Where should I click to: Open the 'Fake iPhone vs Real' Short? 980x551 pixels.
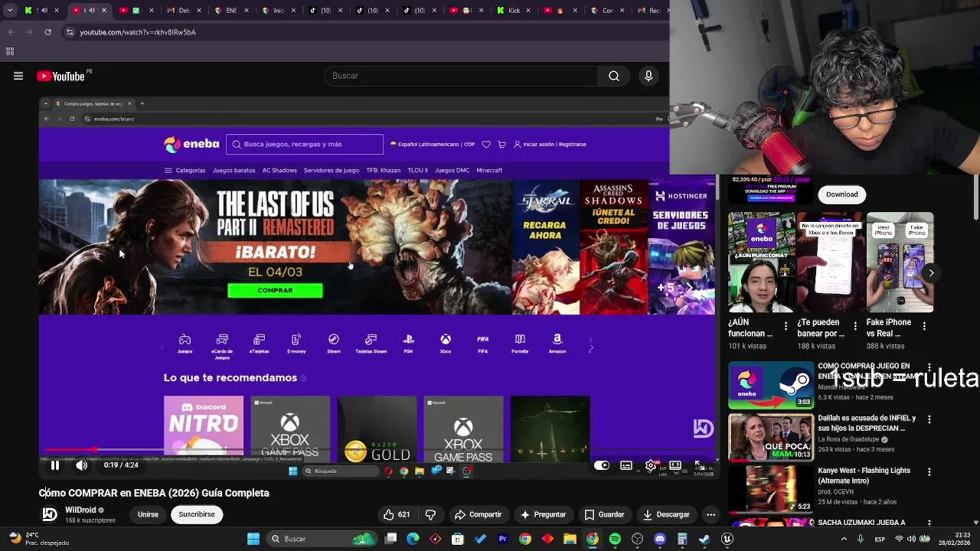pos(900,262)
